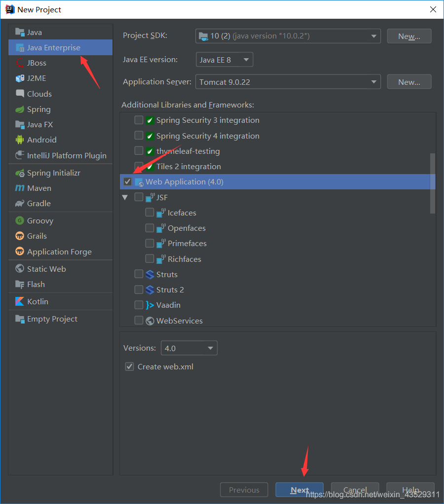
Task: Select the Android robot icon
Action: point(20,140)
